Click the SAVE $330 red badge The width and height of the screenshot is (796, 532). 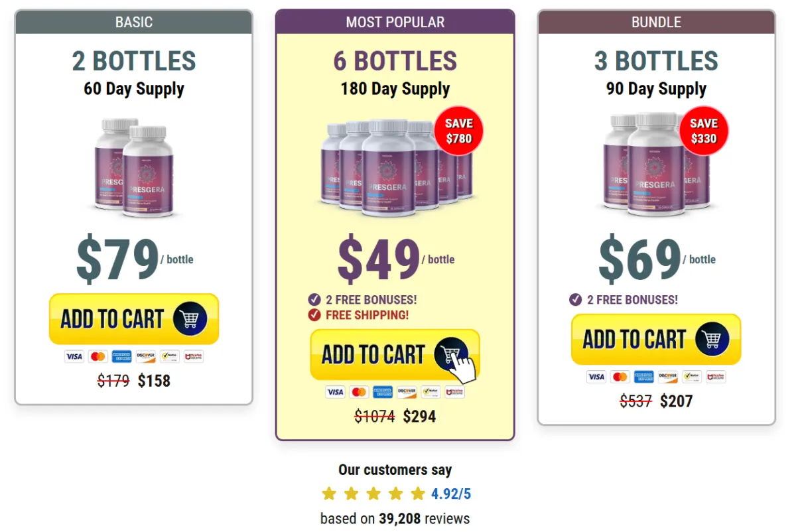click(x=704, y=131)
